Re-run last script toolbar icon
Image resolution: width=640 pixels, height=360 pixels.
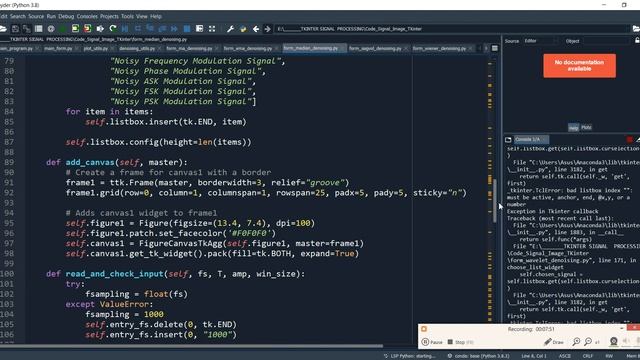pos(113,29)
